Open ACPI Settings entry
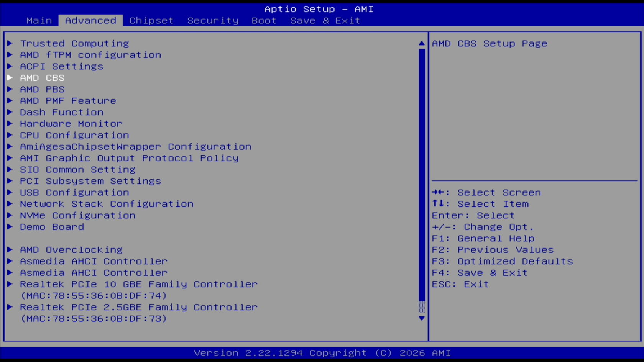 click(x=62, y=67)
